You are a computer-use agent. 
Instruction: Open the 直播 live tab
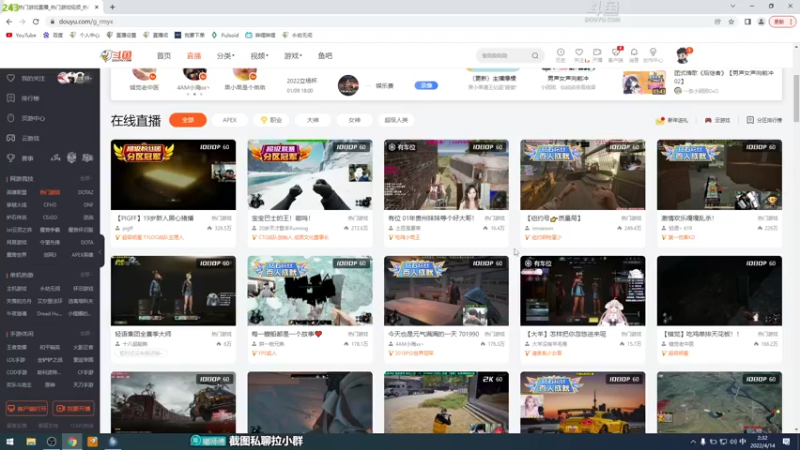point(194,56)
